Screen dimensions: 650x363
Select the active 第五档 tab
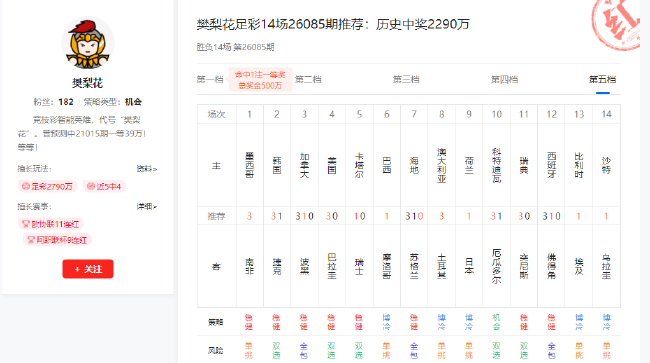(x=602, y=79)
